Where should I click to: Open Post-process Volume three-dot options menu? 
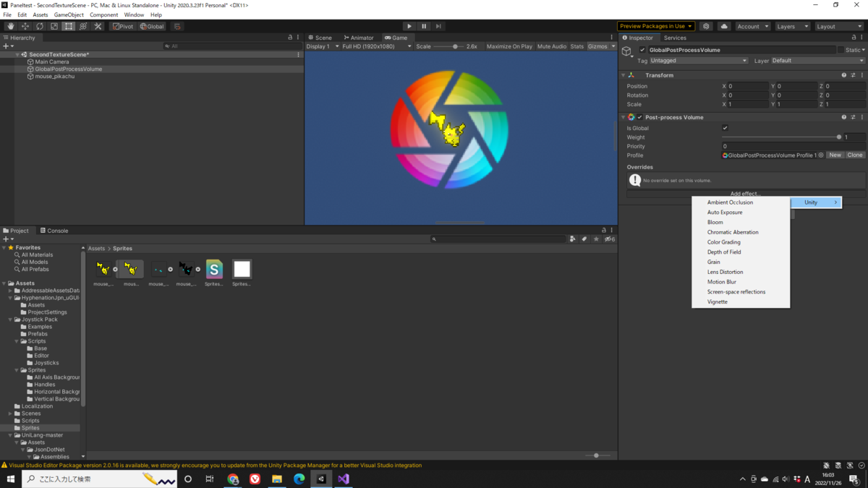pos(861,117)
